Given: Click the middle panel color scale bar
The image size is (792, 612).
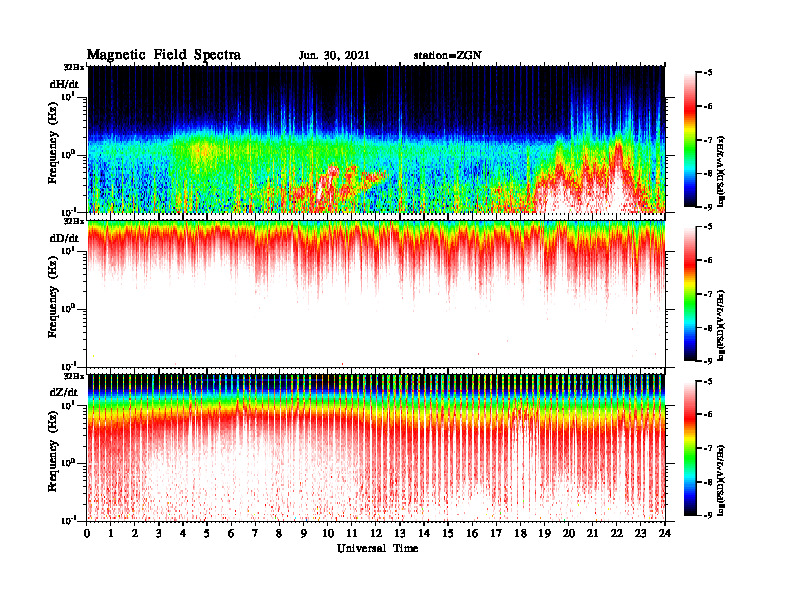Looking at the screenshot, I should coord(690,294).
